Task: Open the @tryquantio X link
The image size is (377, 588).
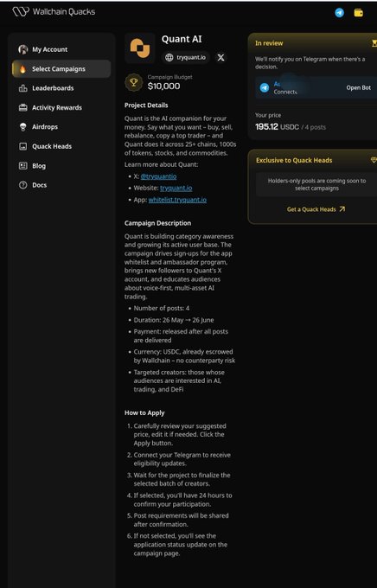Action: 158,176
